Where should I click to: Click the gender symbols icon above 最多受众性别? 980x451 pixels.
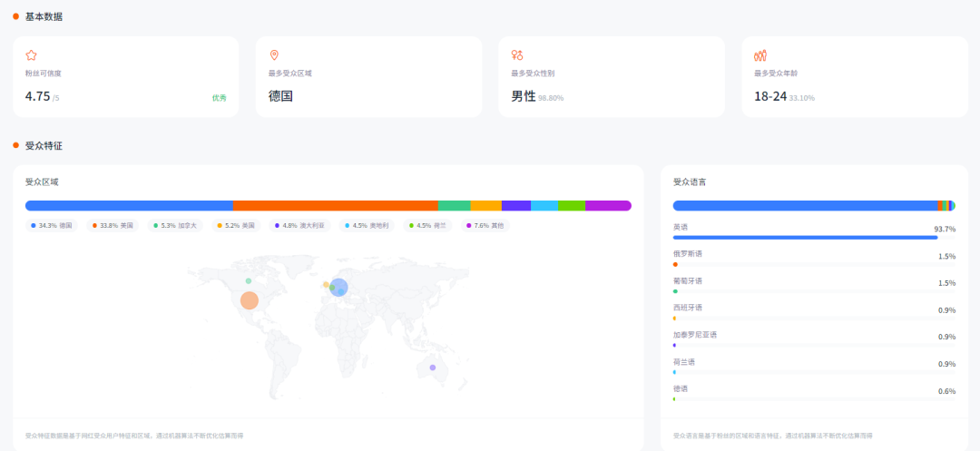click(517, 55)
